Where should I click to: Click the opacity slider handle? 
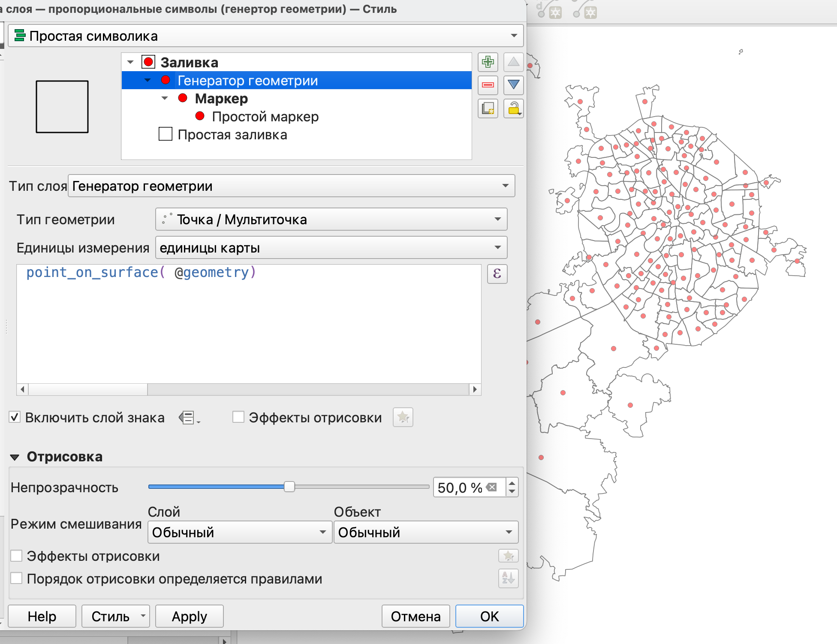[289, 487]
